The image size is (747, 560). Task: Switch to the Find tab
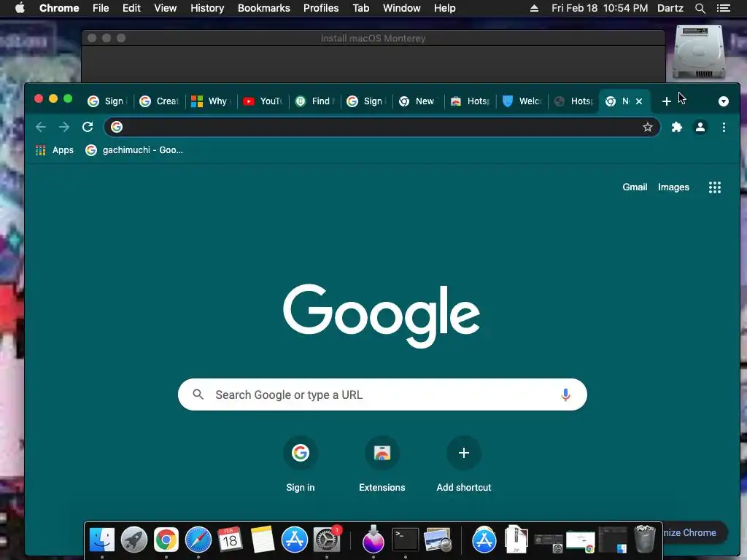(x=315, y=101)
